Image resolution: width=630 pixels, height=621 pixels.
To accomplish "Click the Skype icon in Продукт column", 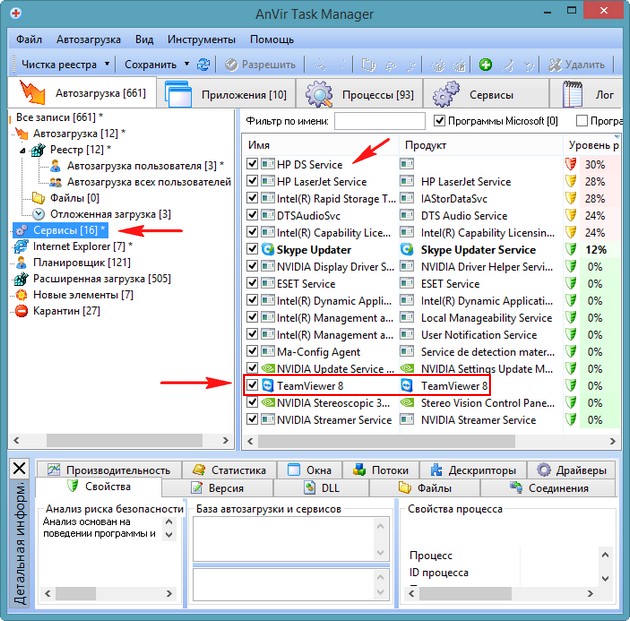I will 407,249.
